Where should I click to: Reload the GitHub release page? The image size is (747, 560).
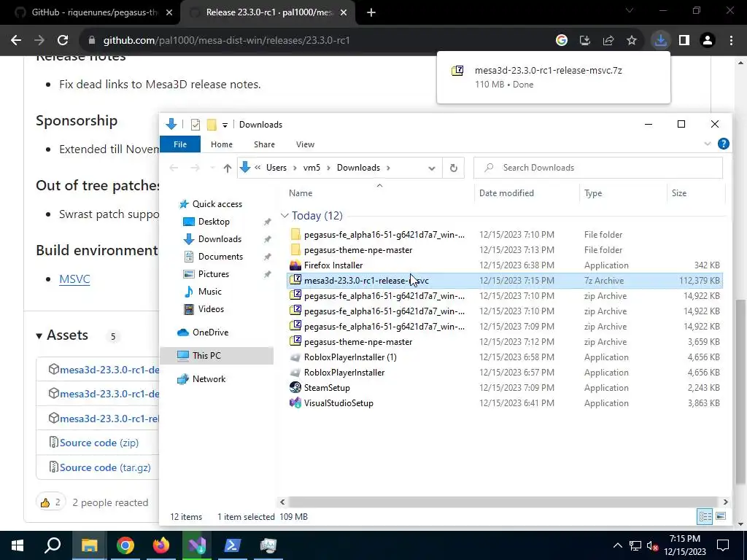63,41
